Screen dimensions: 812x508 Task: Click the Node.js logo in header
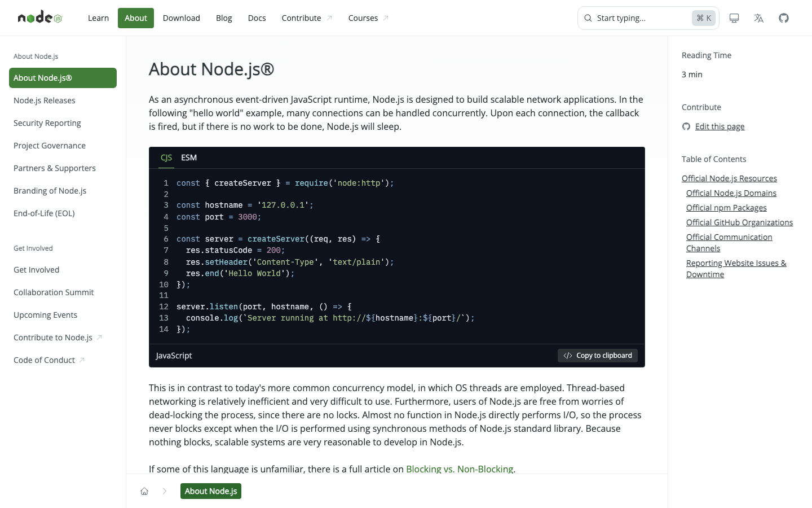click(39, 18)
